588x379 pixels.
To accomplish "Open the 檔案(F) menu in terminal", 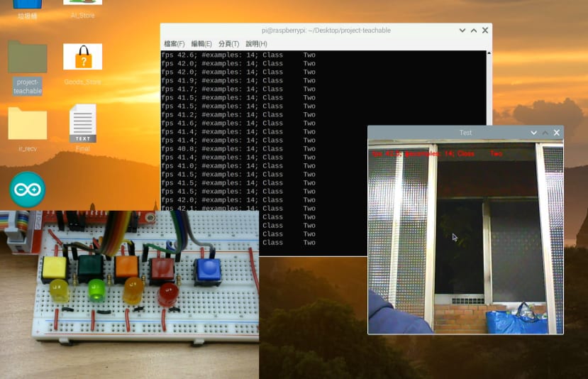I will pyautogui.click(x=174, y=44).
